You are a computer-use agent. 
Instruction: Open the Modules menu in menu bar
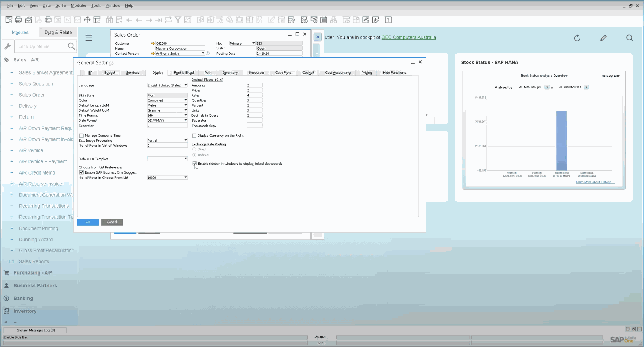78,5
